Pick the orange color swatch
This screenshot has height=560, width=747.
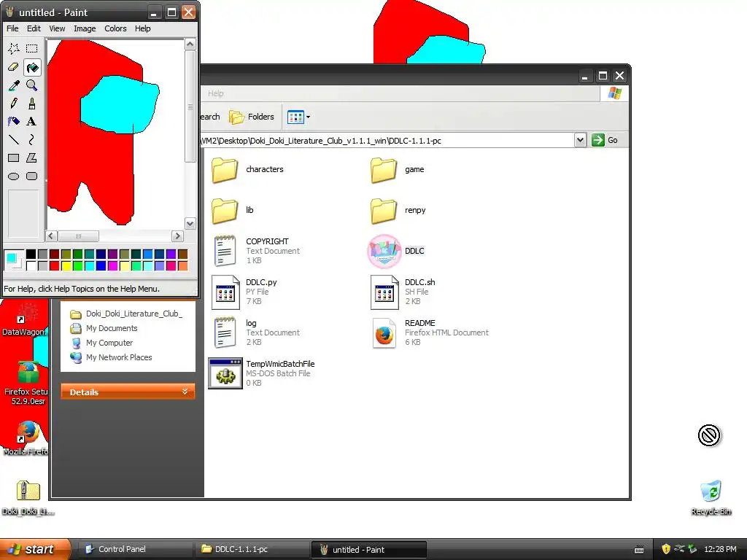tap(182, 265)
